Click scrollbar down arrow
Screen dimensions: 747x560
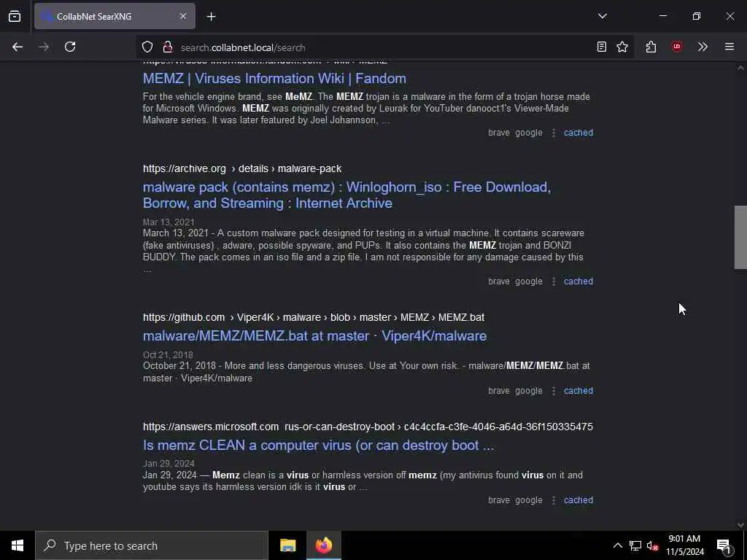click(740, 525)
